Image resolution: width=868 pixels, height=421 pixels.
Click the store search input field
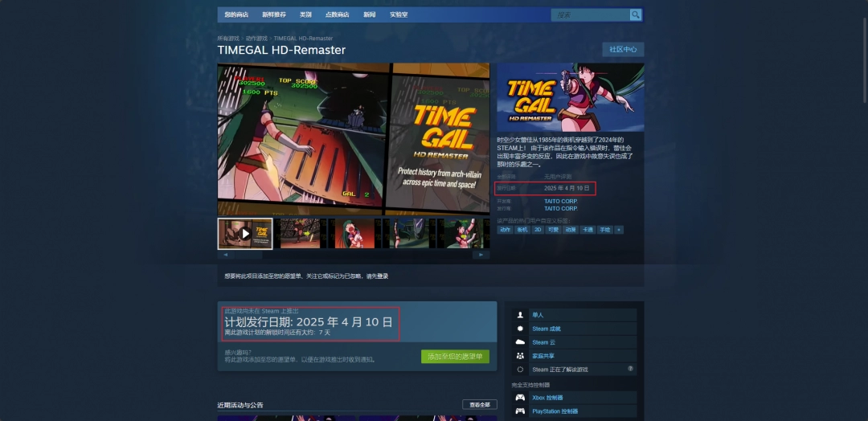click(590, 14)
